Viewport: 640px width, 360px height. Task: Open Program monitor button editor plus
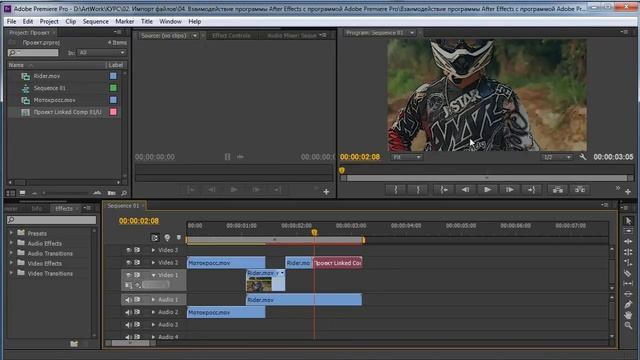628,191
